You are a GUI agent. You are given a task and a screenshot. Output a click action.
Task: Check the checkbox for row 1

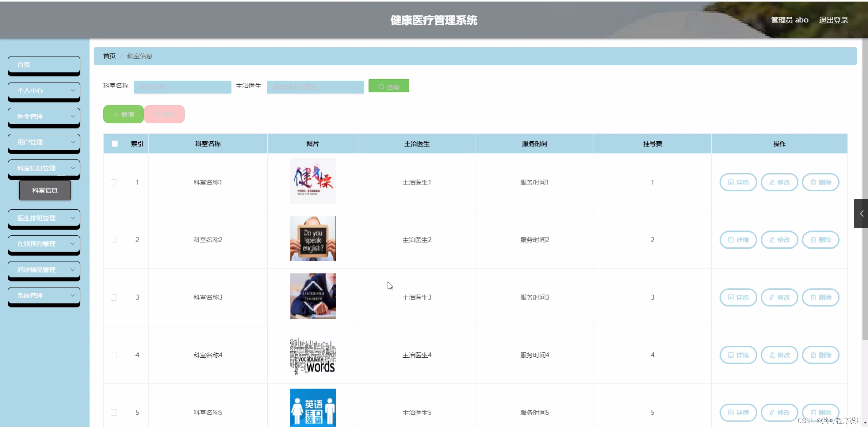(x=114, y=182)
